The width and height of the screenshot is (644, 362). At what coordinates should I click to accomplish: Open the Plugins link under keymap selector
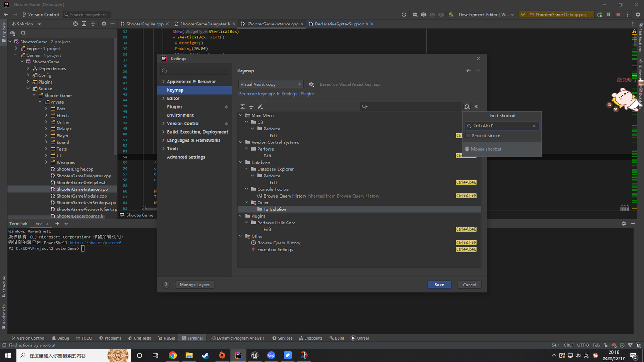click(307, 94)
